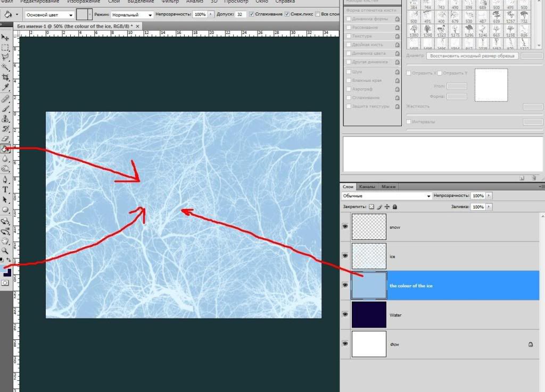Image resolution: width=545 pixels, height=392 pixels.
Task: Select the Water layer thumbnail
Action: tap(369, 314)
